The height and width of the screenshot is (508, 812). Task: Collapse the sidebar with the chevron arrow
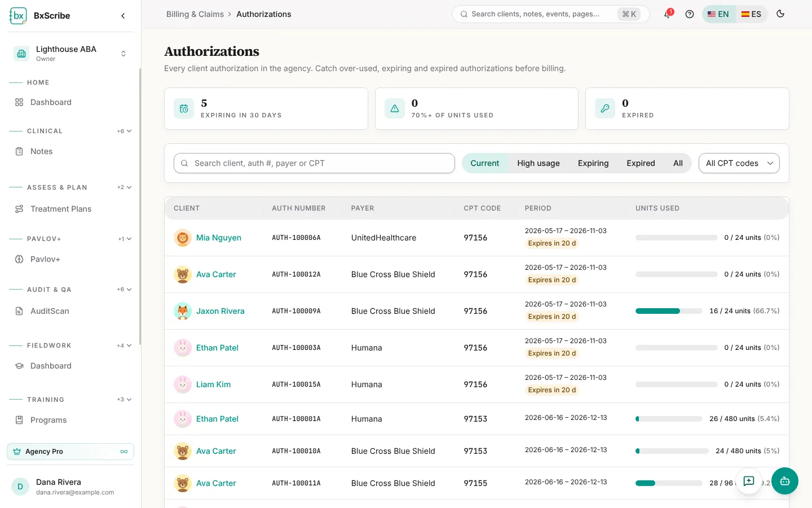coord(123,16)
